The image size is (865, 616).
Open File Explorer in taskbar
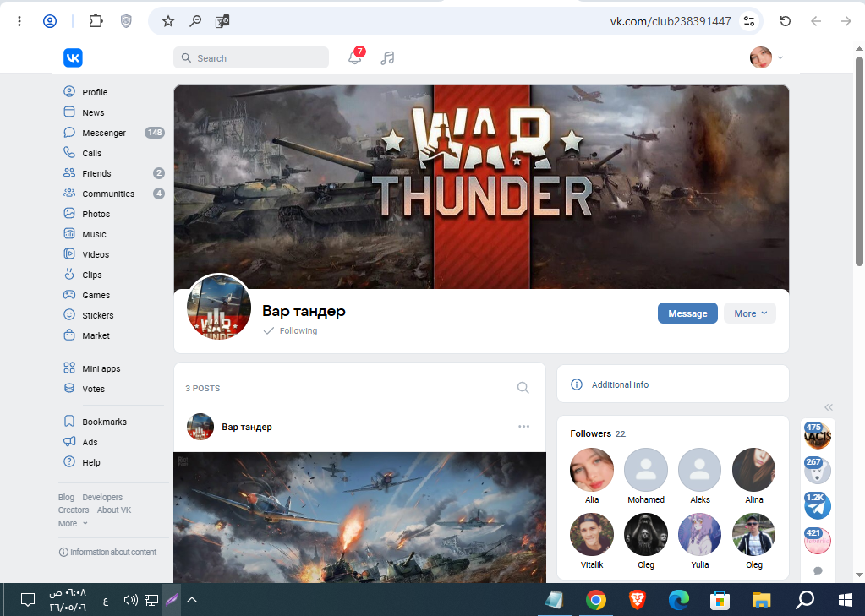pos(761,600)
